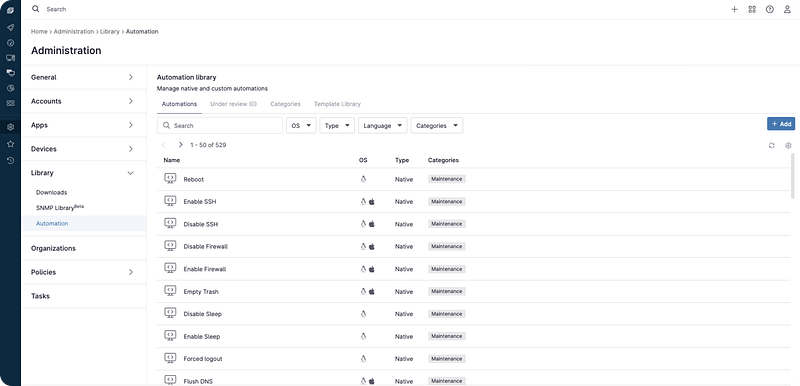Open the Categories filter dropdown
The height and width of the screenshot is (386, 800).
[x=437, y=125]
